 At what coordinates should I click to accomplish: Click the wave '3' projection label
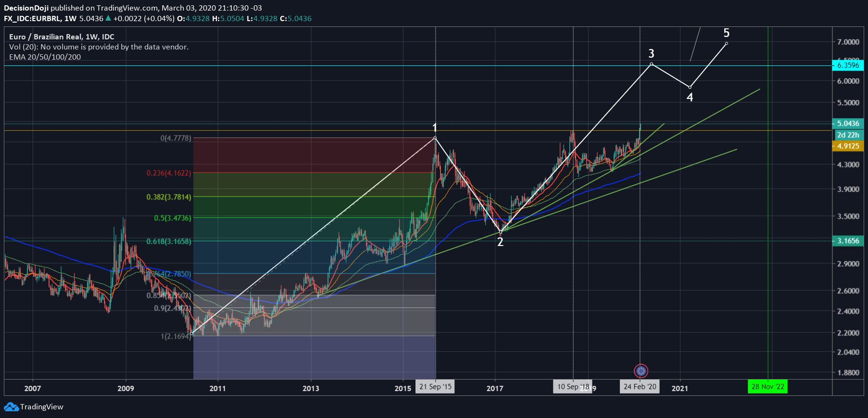651,53
